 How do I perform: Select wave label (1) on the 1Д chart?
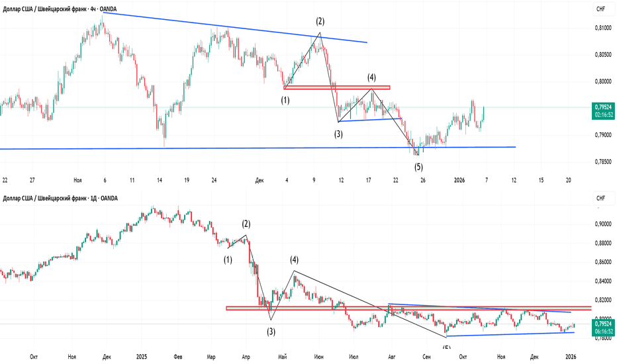(x=228, y=260)
